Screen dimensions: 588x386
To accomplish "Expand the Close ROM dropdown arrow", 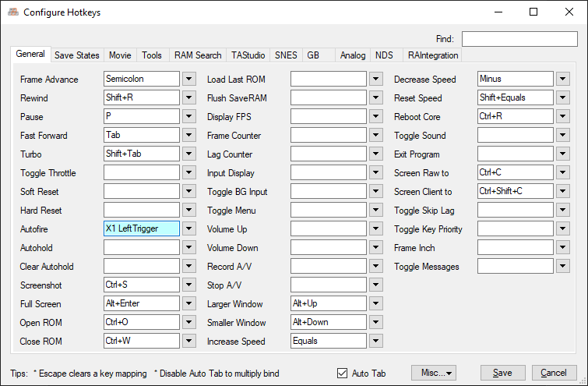I will click(189, 341).
